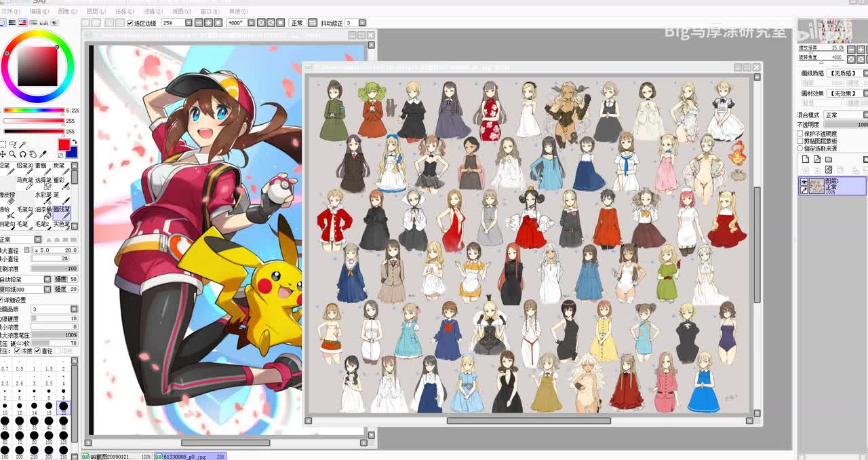
Task: Choose the 画线笔 brush preset
Action: point(62,214)
